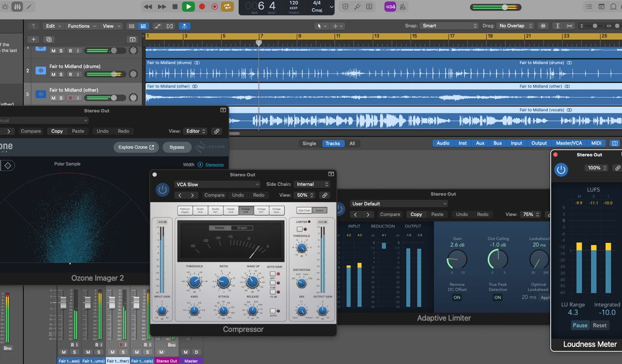Toggle True Peak Detection ON button

[498, 297]
